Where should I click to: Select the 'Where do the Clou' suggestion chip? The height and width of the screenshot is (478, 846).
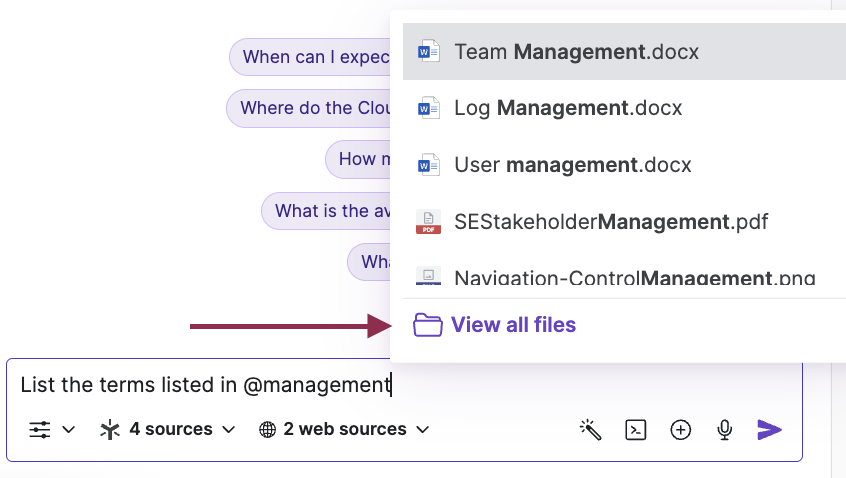tap(308, 108)
